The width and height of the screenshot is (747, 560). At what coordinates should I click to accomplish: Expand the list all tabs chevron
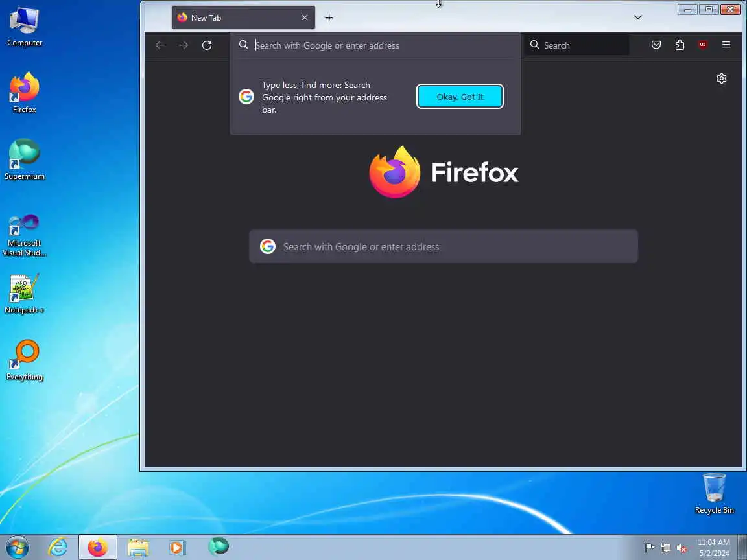(x=638, y=17)
